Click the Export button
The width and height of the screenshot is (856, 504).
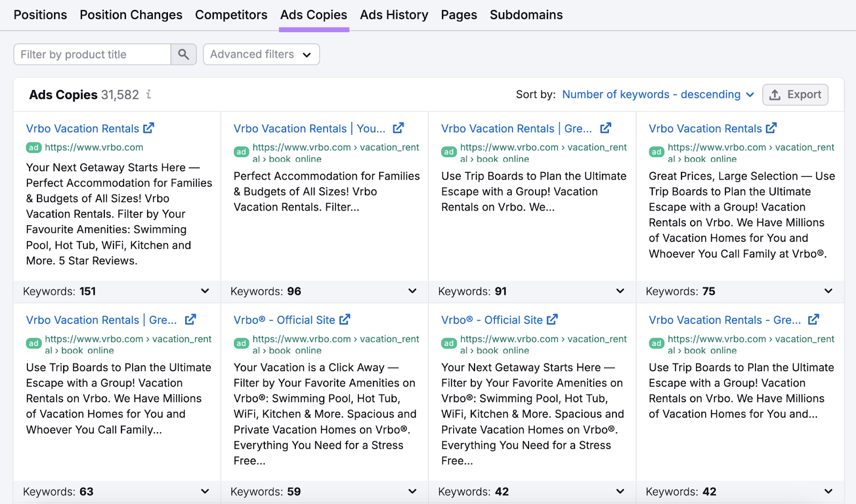[796, 94]
